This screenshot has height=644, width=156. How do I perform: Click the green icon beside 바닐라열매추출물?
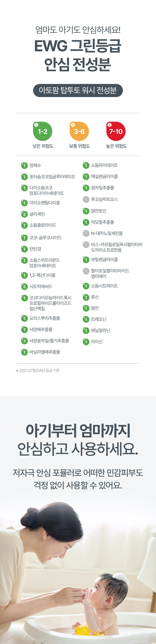pyautogui.click(x=24, y=352)
